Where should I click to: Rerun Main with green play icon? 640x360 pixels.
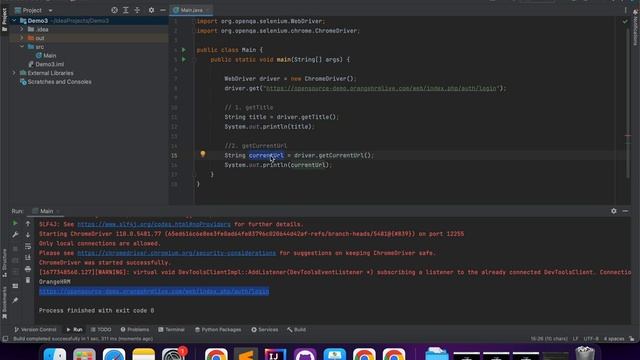(15, 223)
